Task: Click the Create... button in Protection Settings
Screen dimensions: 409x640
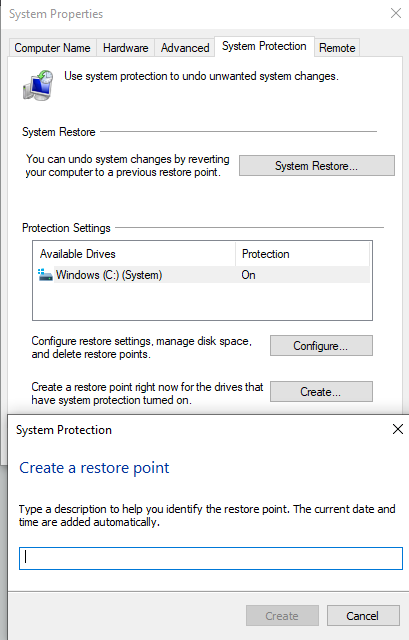Action: (x=321, y=392)
